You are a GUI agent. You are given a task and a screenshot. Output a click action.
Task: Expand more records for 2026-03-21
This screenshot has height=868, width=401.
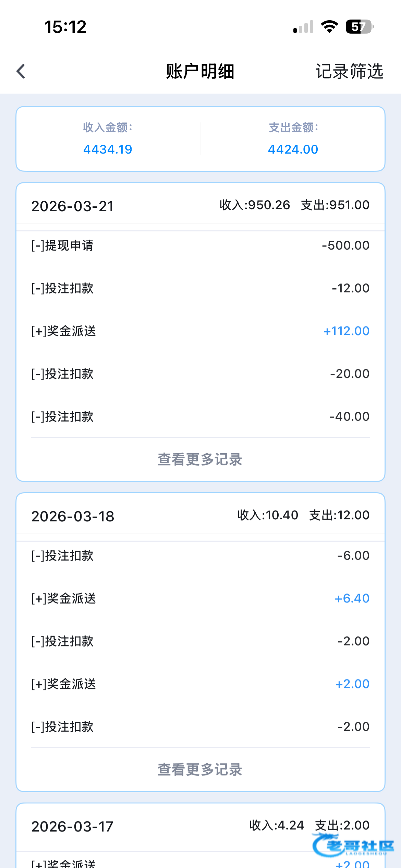(x=200, y=459)
